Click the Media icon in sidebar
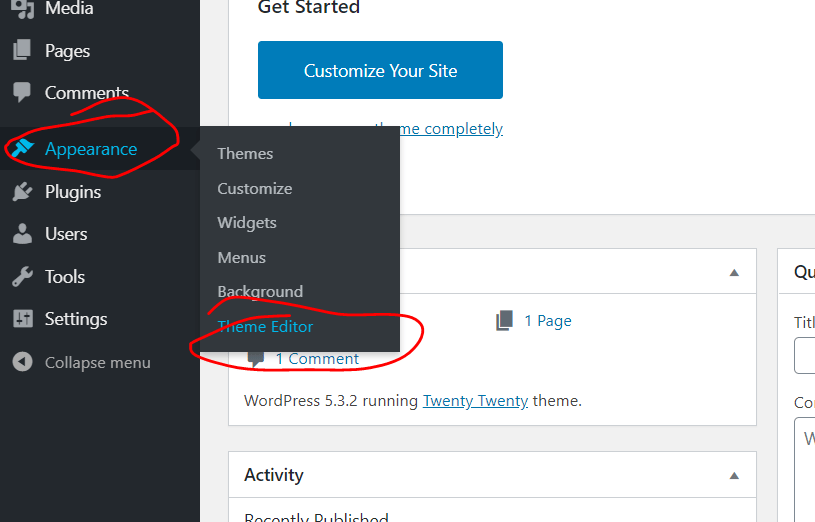 pos(22,9)
